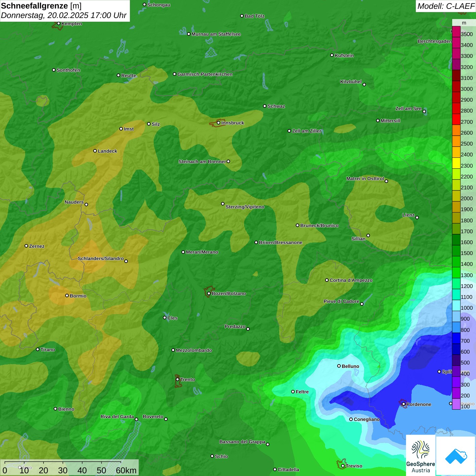Screen dimensions: 476x476
Task: Select the 700 m blue legend swatch
Action: (456, 338)
